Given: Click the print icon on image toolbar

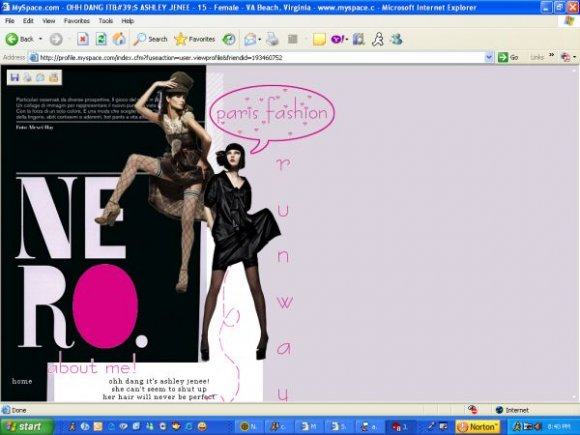Looking at the screenshot, I should click(28, 77).
